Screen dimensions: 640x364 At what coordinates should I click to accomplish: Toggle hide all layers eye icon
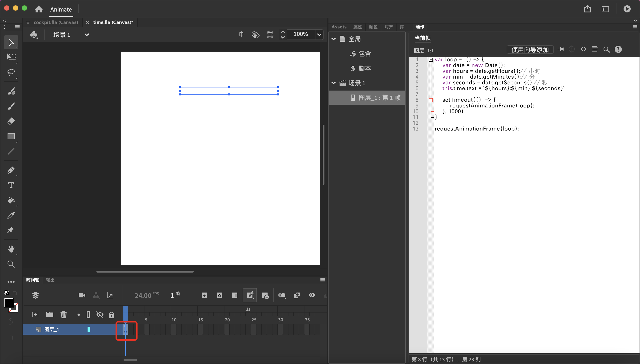[100, 315]
